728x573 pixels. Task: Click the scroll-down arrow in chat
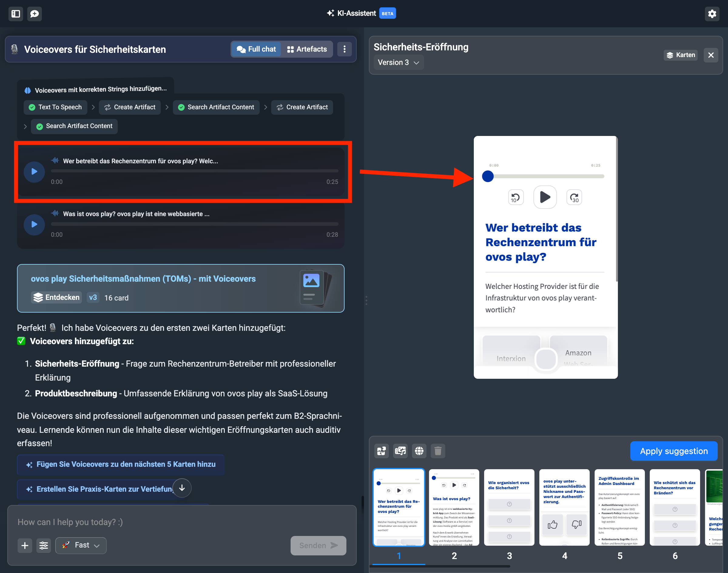pos(182,488)
